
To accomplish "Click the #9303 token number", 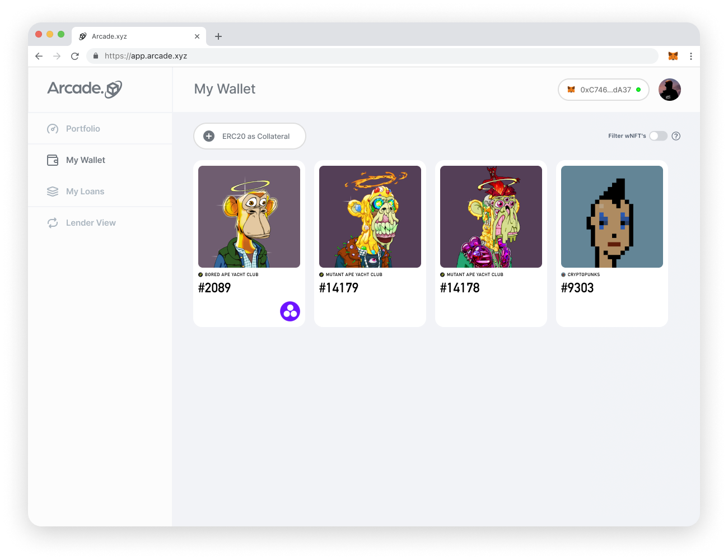I will point(577,288).
